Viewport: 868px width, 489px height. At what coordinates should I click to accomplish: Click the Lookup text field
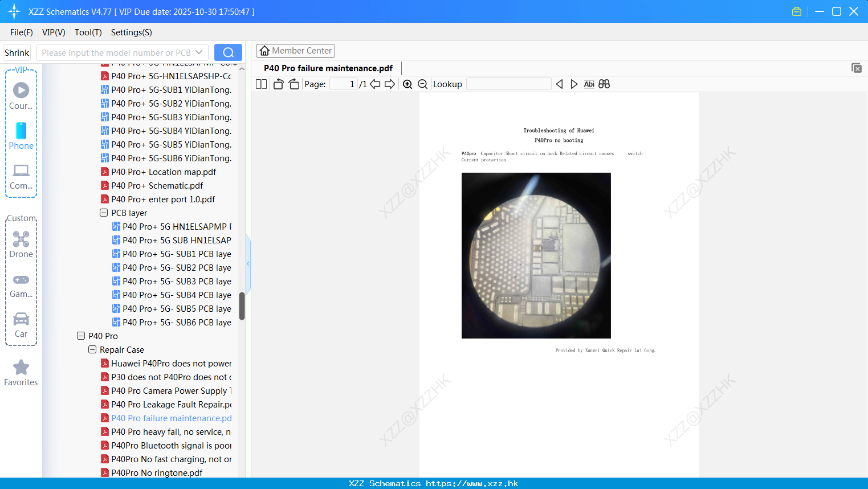(509, 84)
